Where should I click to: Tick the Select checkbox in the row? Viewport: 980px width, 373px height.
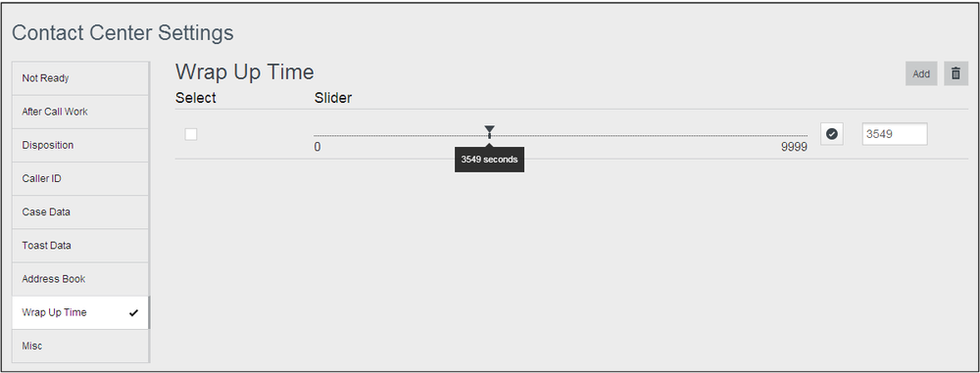(x=191, y=134)
